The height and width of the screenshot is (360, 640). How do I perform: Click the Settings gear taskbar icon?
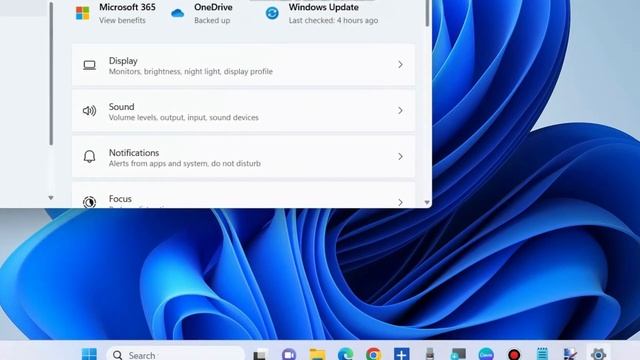point(598,354)
